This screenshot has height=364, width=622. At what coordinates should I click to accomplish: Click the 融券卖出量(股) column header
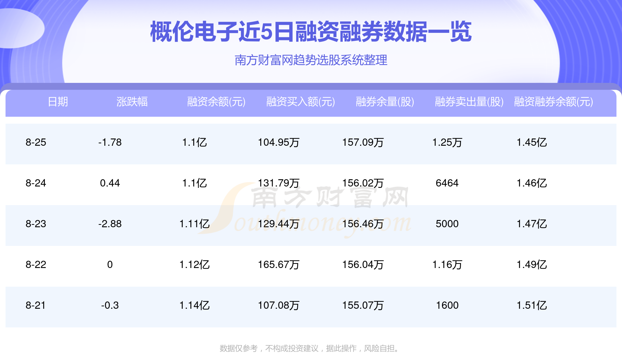click(469, 102)
